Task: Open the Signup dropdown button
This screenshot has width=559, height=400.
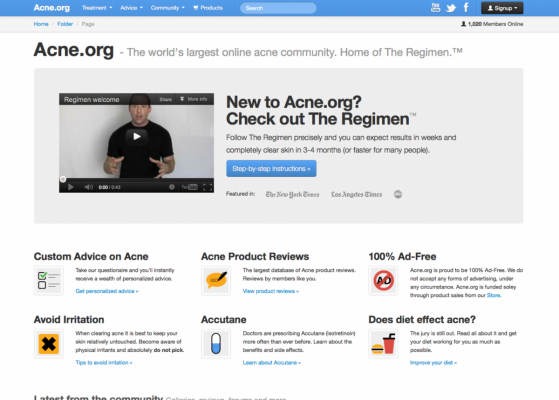Action: (502, 8)
